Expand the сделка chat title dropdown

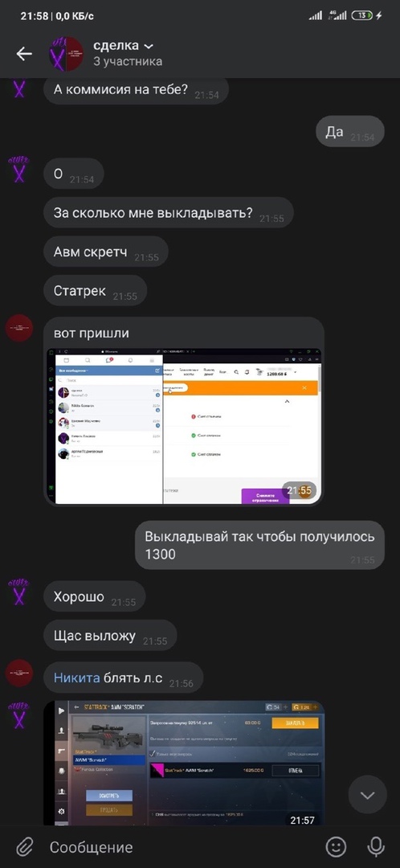tap(149, 47)
